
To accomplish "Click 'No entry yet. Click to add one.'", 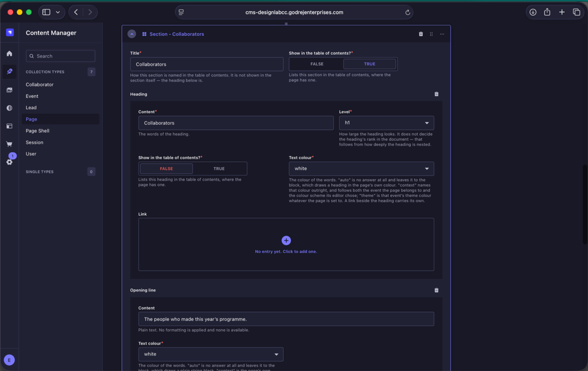I will [x=286, y=251].
